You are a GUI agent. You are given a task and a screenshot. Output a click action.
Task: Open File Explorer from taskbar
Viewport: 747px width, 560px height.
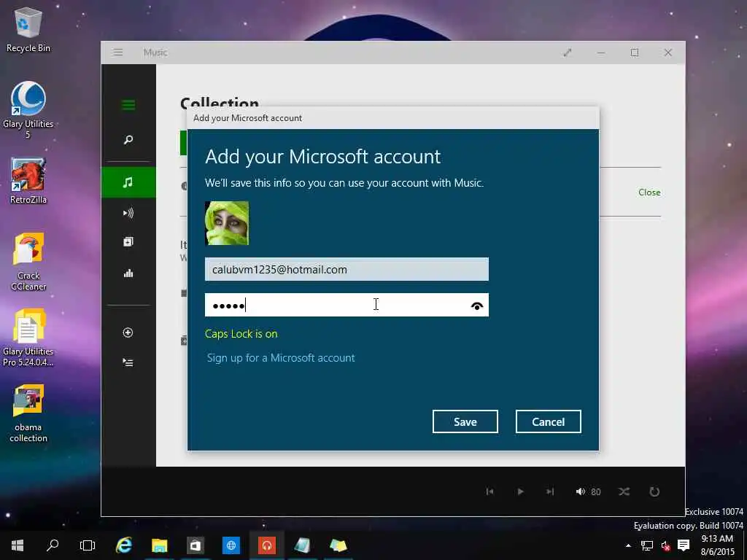click(160, 545)
